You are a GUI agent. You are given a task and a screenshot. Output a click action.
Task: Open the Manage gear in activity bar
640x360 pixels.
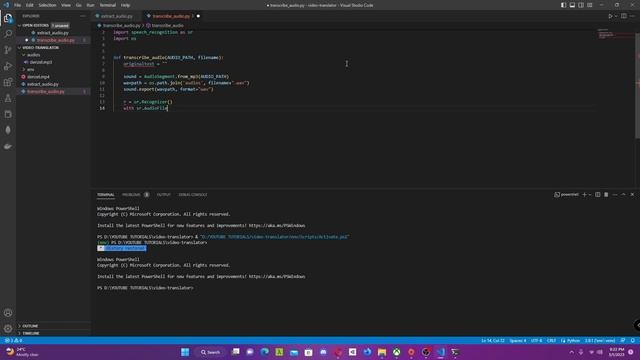8,329
